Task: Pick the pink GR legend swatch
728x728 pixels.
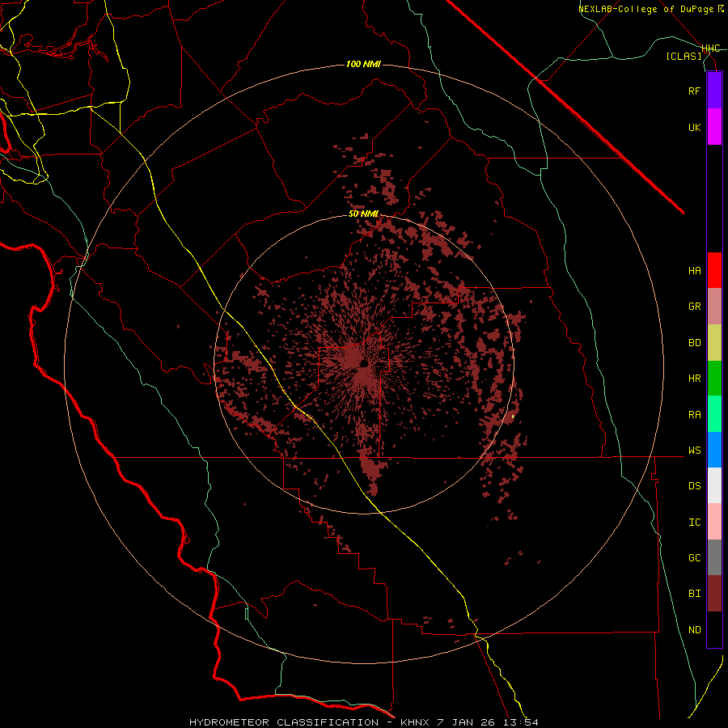Action: (714, 307)
